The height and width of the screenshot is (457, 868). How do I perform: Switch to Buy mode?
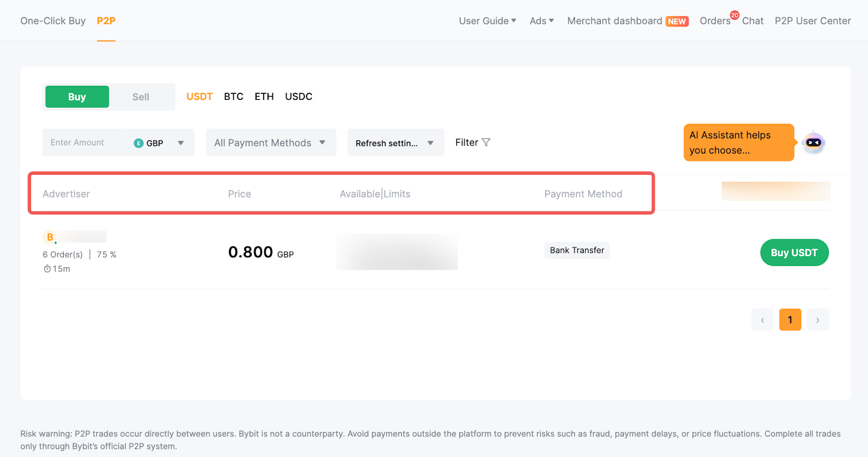click(x=77, y=97)
